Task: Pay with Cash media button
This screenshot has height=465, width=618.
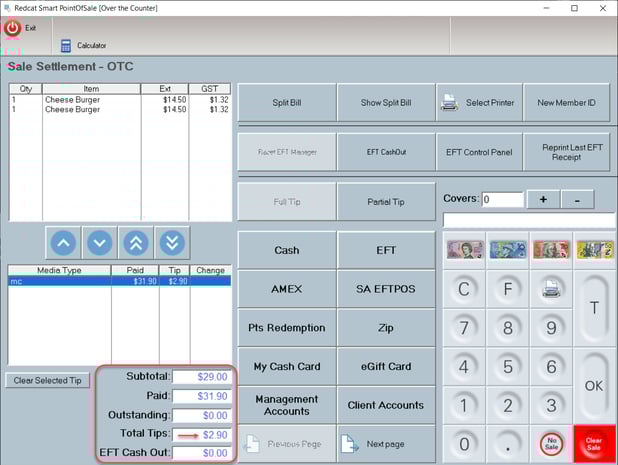Action: point(287,250)
